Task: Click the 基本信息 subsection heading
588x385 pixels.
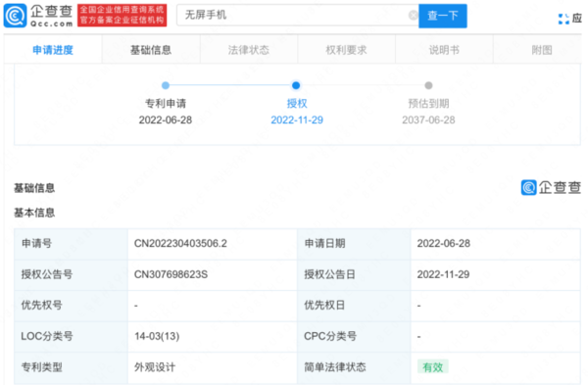Action: pos(34,213)
